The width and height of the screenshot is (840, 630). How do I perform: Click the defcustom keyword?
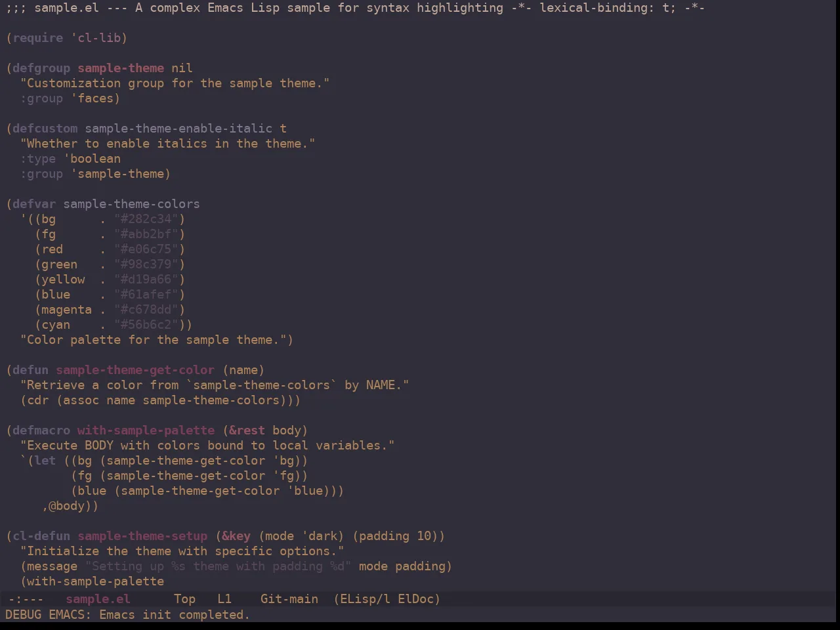pos(45,129)
